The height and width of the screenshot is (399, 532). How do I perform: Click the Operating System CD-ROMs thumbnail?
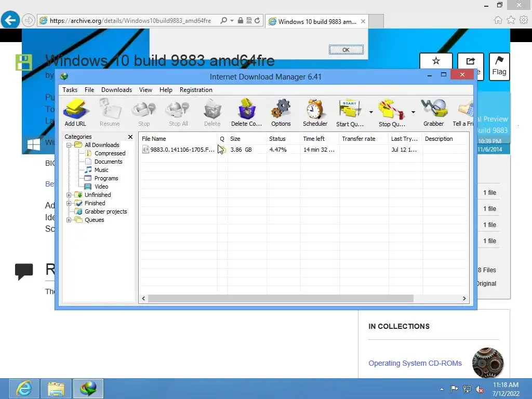click(x=487, y=363)
